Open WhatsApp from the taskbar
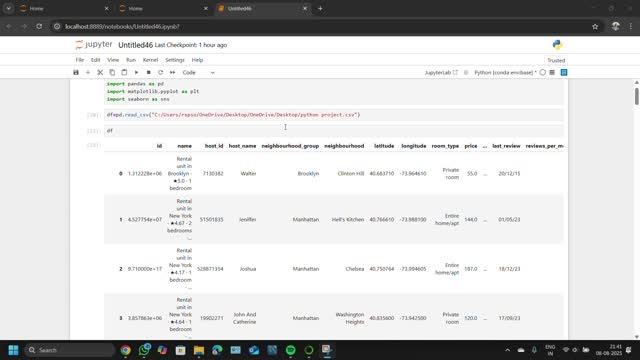The image size is (640, 360). click(144, 350)
